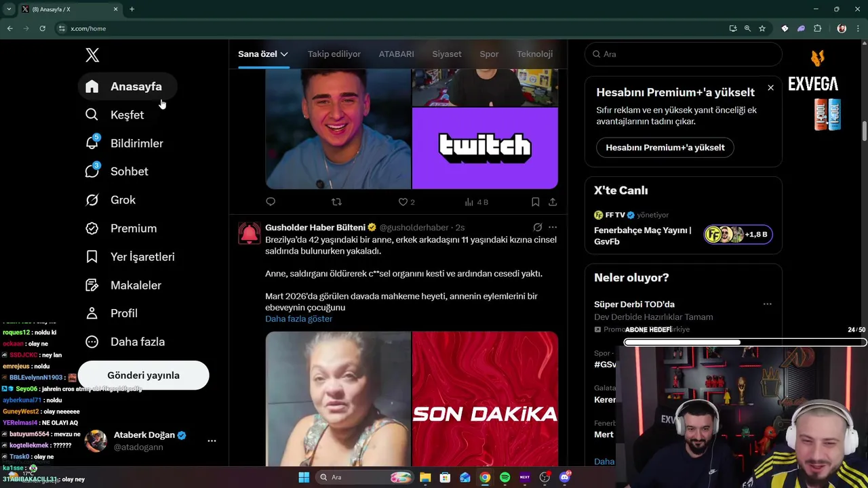Open Premium from the sidebar
868x488 pixels.
121,228
